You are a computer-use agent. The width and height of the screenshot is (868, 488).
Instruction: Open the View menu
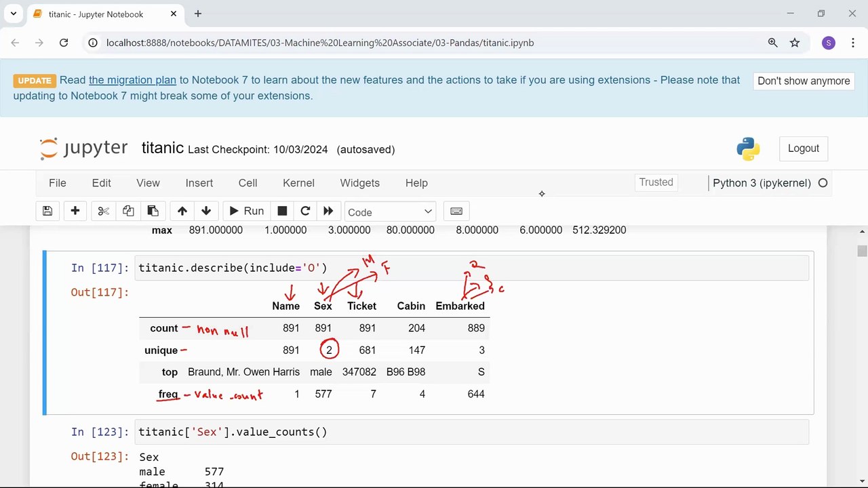(x=148, y=183)
